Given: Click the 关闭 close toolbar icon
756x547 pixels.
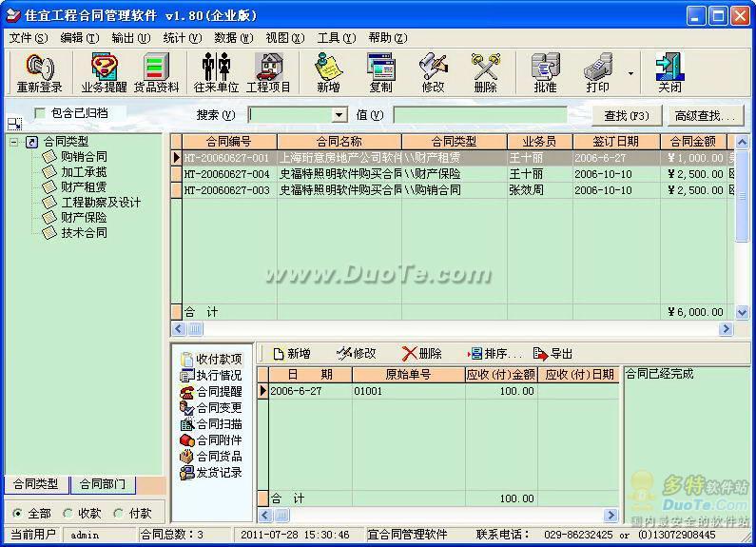Looking at the screenshot, I should 670,73.
